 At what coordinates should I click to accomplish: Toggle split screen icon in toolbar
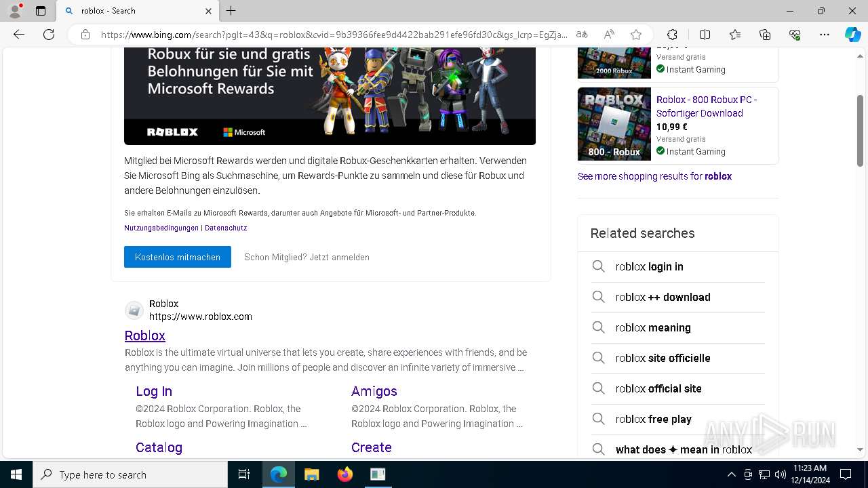pyautogui.click(x=705, y=35)
